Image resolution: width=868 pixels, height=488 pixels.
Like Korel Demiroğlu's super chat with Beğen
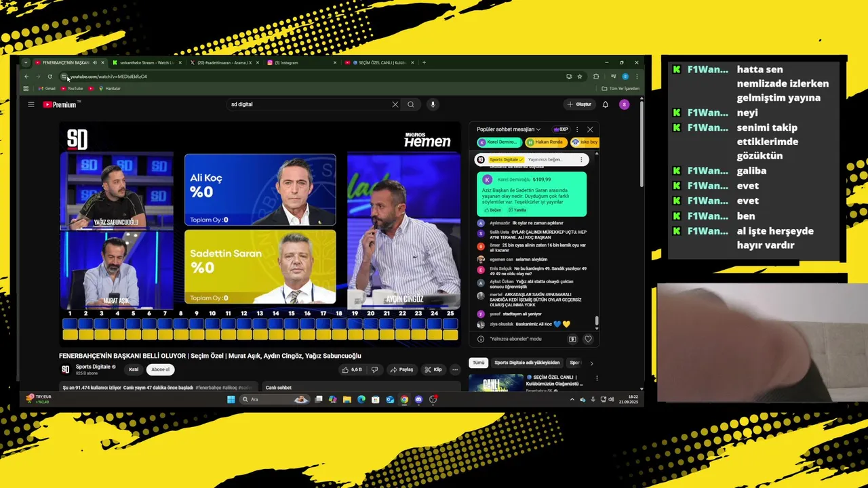[x=493, y=210]
